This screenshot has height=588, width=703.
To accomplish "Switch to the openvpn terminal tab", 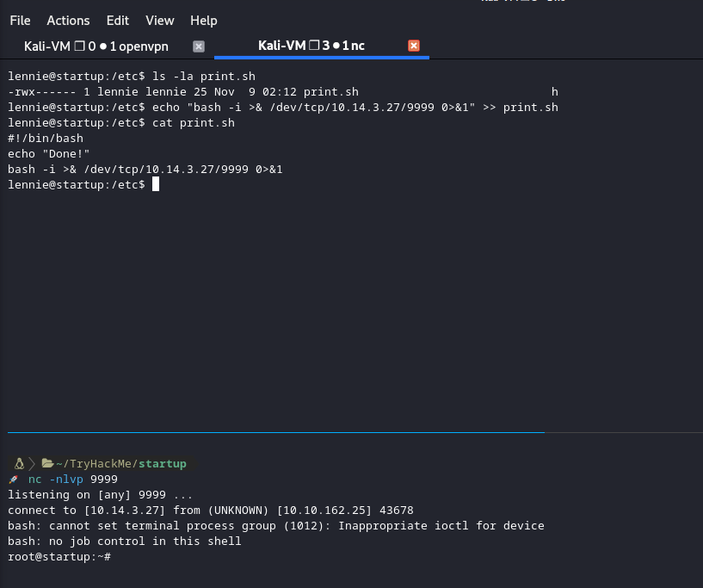I will 96,46.
